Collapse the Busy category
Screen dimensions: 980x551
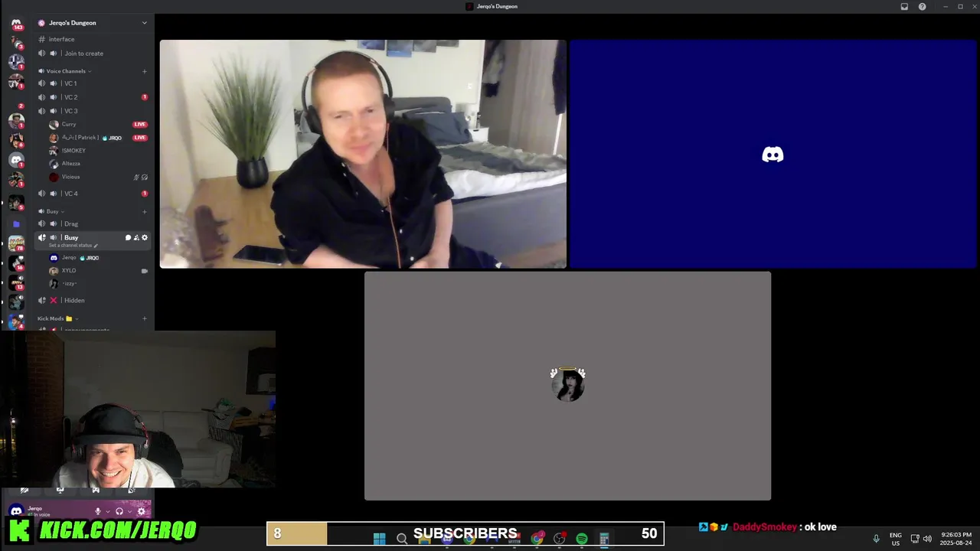tap(52, 211)
